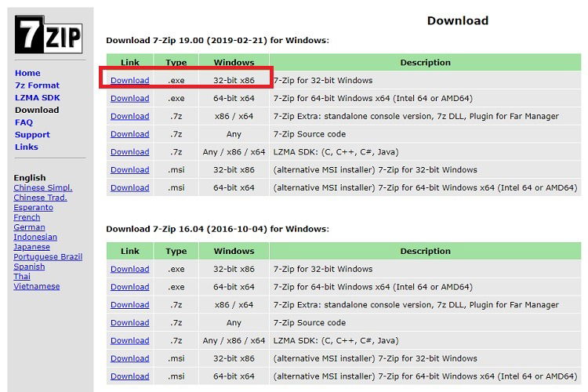Download 7-Zip 16.04 32-bit .exe
588x392 pixels.
pyautogui.click(x=129, y=269)
